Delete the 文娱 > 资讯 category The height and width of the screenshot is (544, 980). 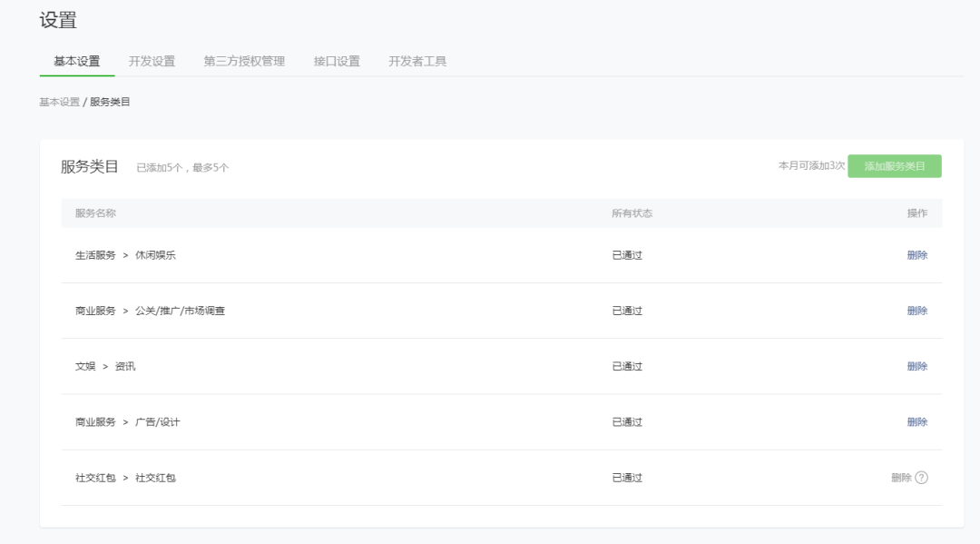pyautogui.click(x=916, y=366)
